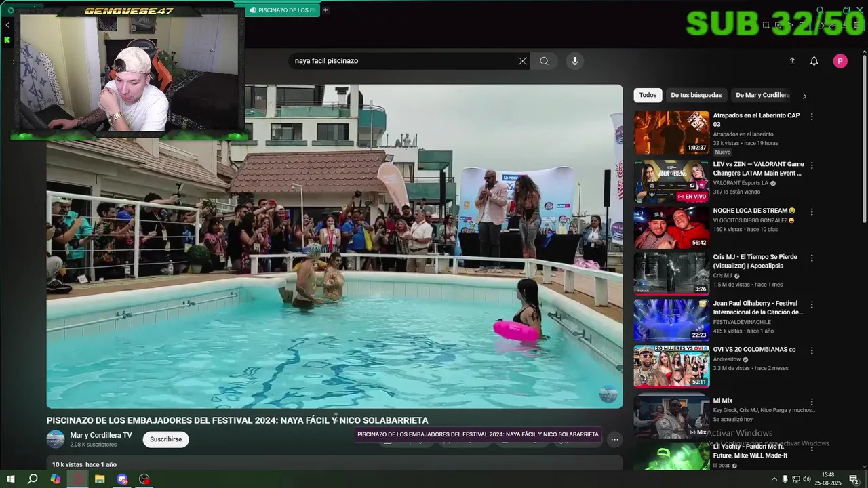Image resolution: width=868 pixels, height=488 pixels.
Task: Open the Discord taskbar icon
Action: 122,479
